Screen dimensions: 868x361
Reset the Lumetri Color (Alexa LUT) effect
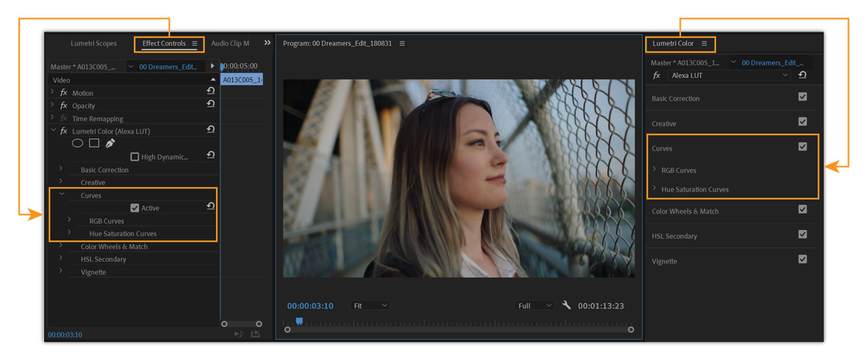click(211, 129)
